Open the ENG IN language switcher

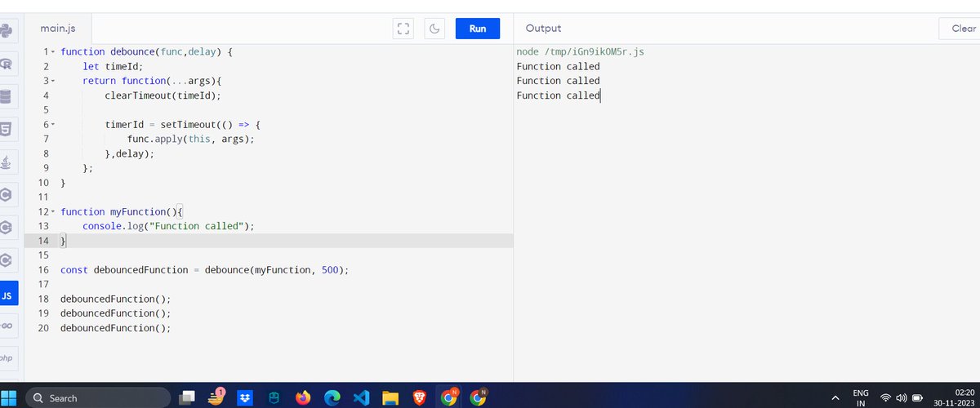[x=861, y=397]
